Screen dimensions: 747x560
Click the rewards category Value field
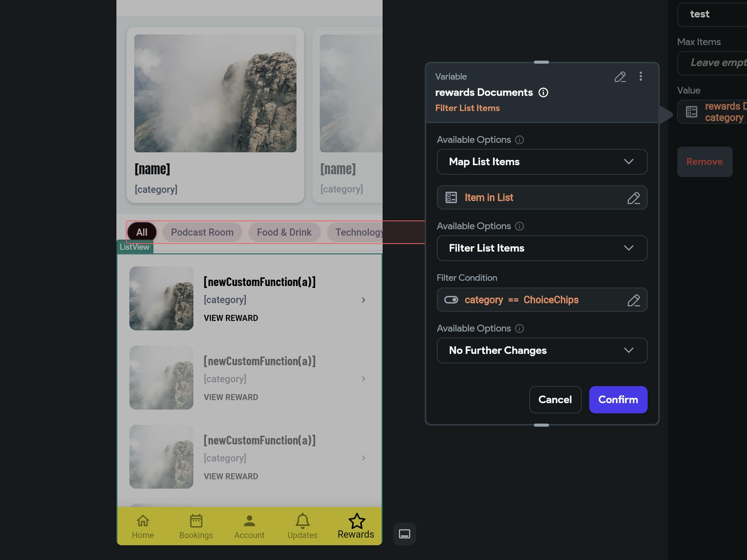click(712, 112)
